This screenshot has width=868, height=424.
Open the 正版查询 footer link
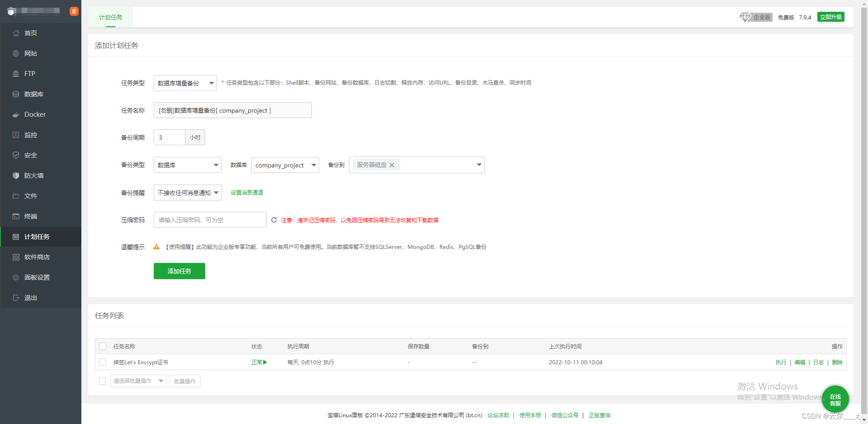click(x=599, y=415)
